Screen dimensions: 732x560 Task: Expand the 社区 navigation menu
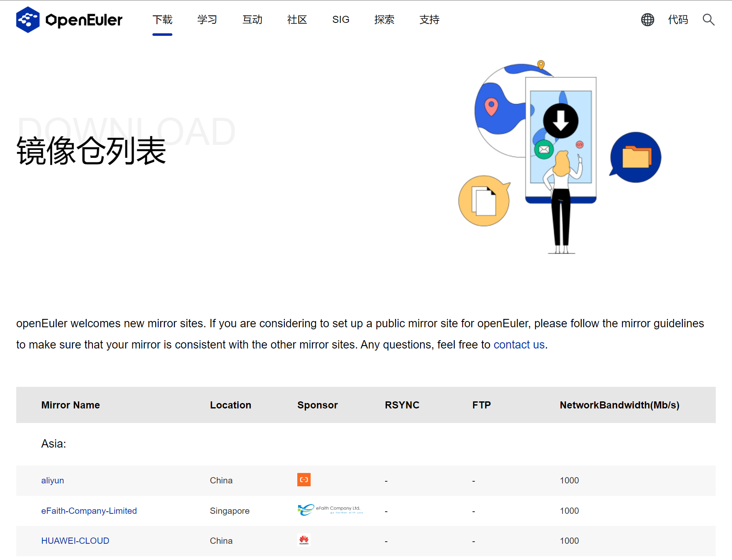297,20
